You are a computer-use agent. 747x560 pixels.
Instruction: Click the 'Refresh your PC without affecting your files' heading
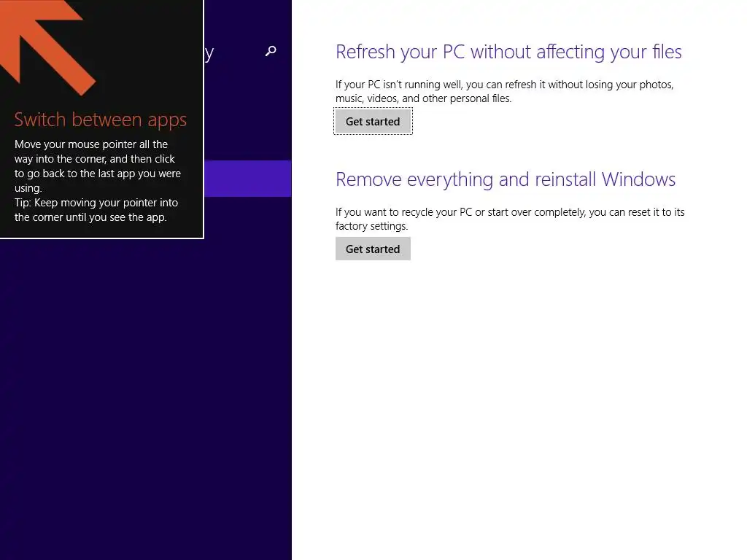[x=508, y=52]
